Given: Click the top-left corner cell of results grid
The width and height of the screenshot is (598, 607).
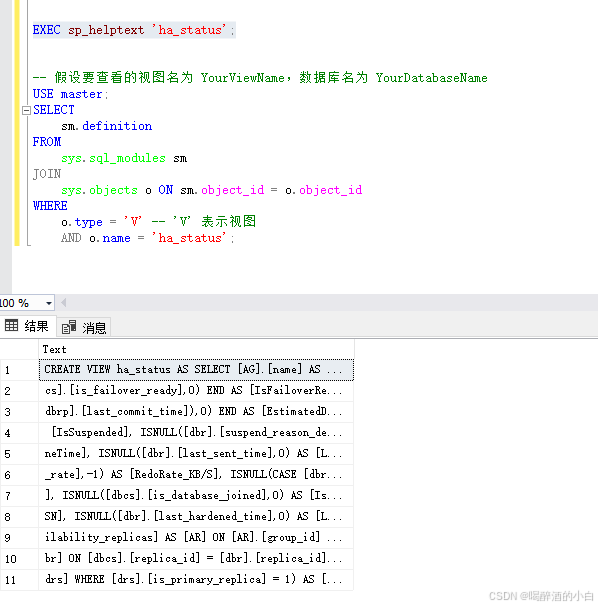Looking at the screenshot, I should 19,349.
